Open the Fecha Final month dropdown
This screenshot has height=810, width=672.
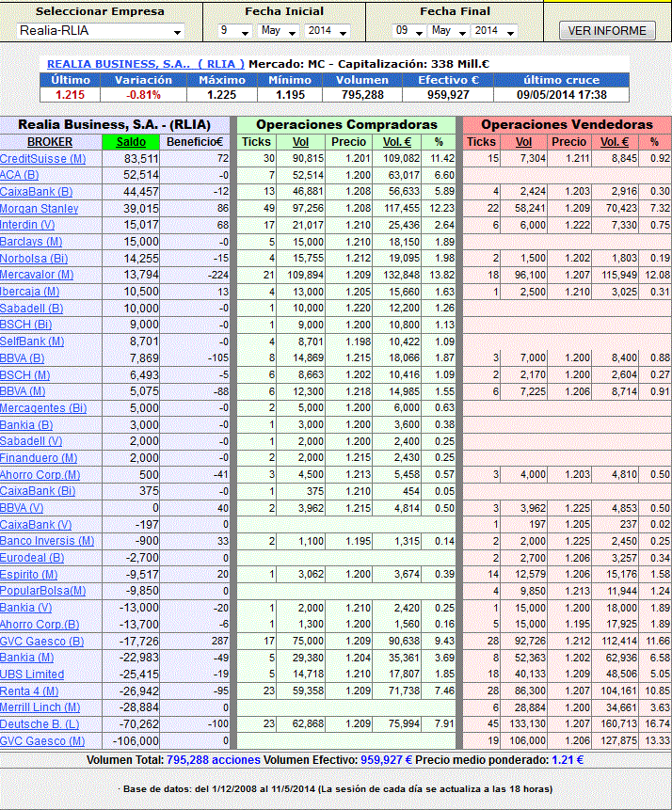449,31
